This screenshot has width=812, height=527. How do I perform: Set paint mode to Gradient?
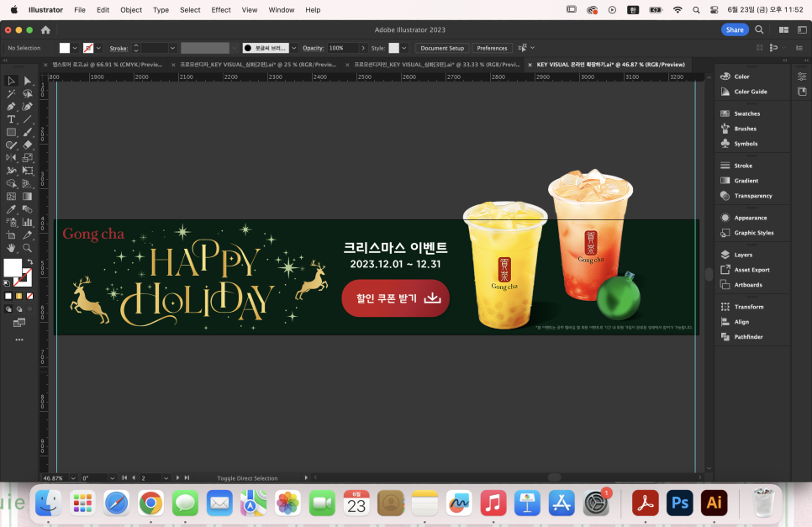point(19,296)
